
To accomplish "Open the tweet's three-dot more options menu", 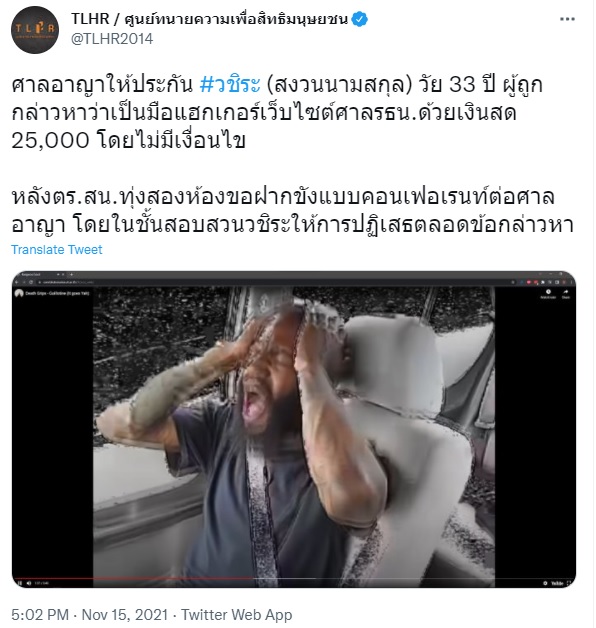I will [x=567, y=19].
